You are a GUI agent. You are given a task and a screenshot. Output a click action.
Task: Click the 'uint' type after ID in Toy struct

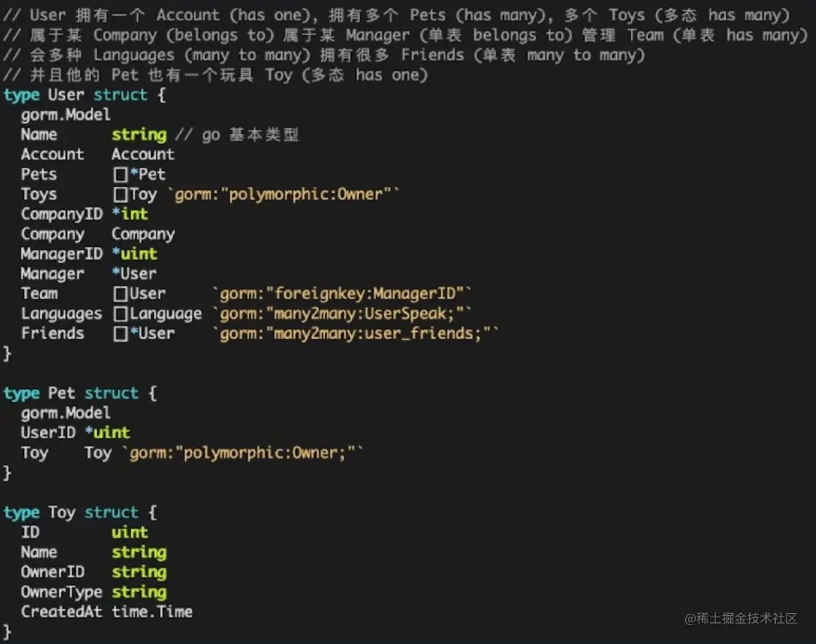pyautogui.click(x=130, y=532)
